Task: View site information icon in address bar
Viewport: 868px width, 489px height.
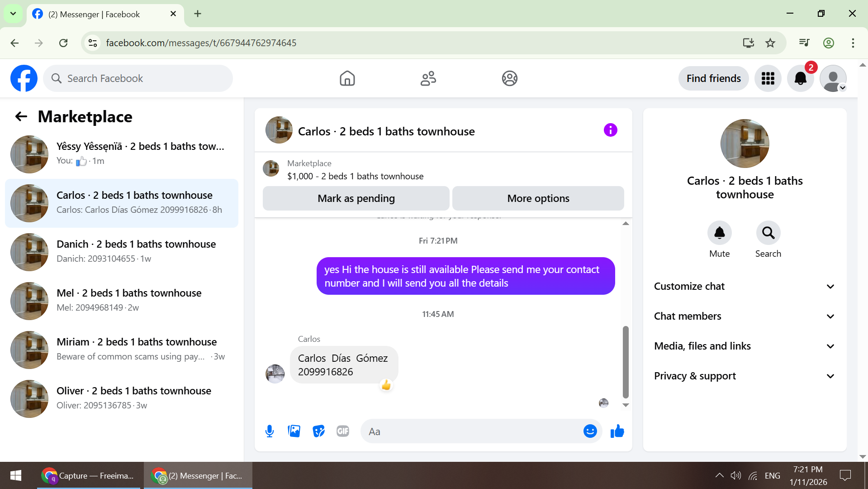Action: pyautogui.click(x=93, y=43)
